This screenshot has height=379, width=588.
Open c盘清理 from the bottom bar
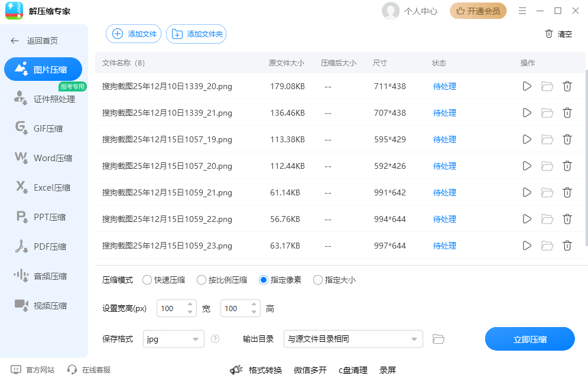pyautogui.click(x=353, y=370)
